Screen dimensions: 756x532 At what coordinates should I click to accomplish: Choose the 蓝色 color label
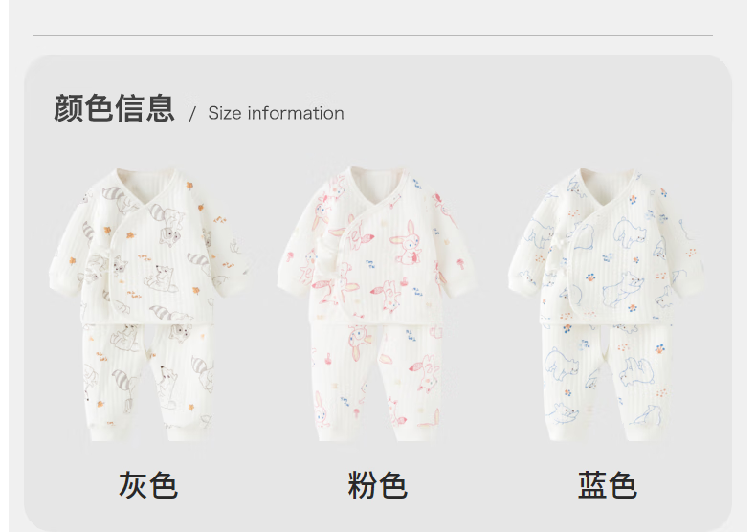(x=607, y=485)
